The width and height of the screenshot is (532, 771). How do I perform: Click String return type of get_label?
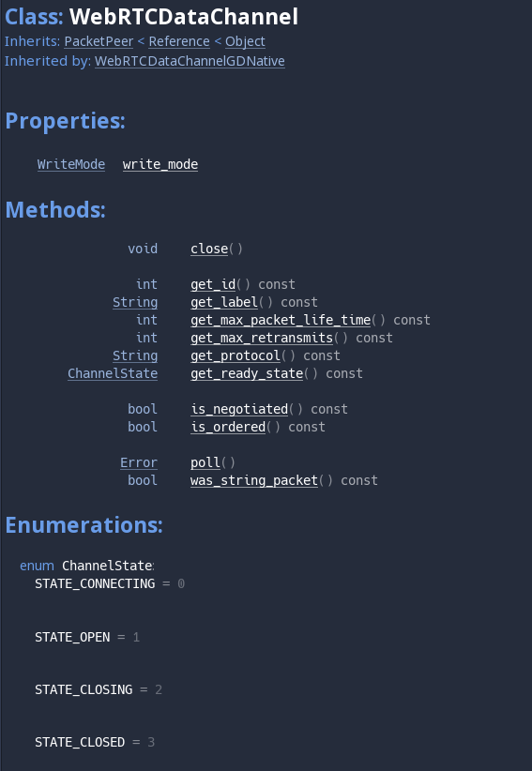pos(135,302)
